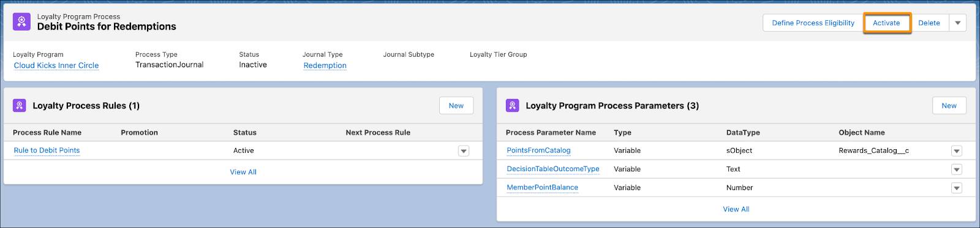This screenshot has height=228, width=980.
Task: Click the Active status cell in rules table
Action: click(243, 151)
